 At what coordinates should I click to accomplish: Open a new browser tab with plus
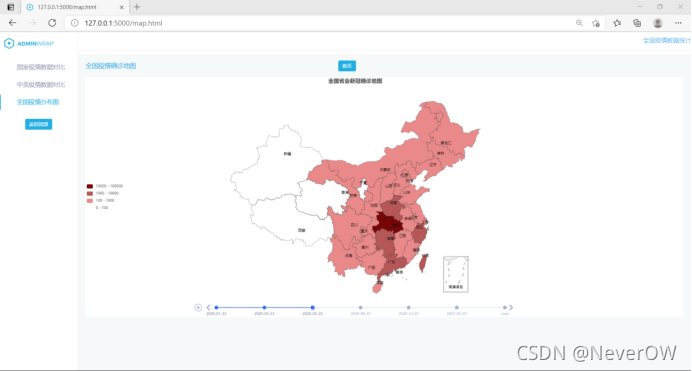coord(137,7)
